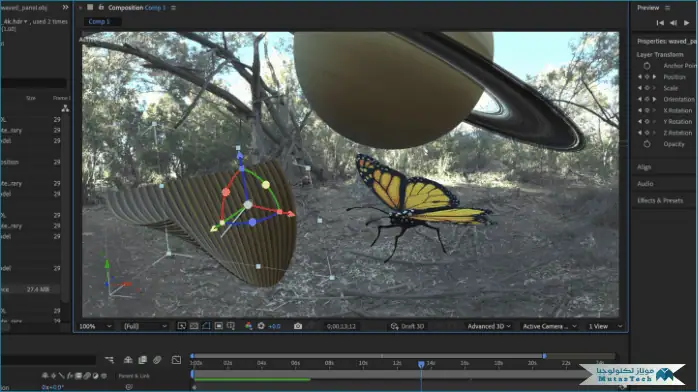Open the Preview panel menu
The height and width of the screenshot is (392, 698).
(x=667, y=8)
